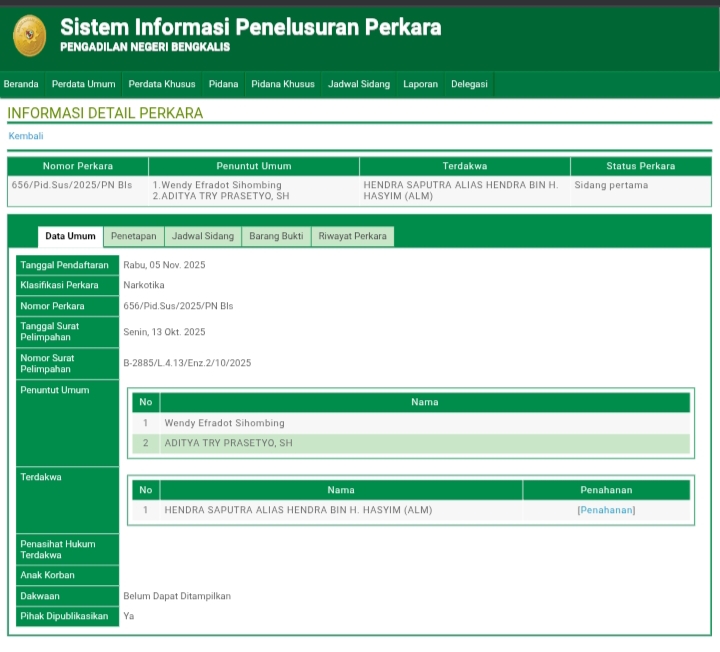The width and height of the screenshot is (720, 652).
Task: Show the Barang Bukti tab
Action: coord(276,236)
